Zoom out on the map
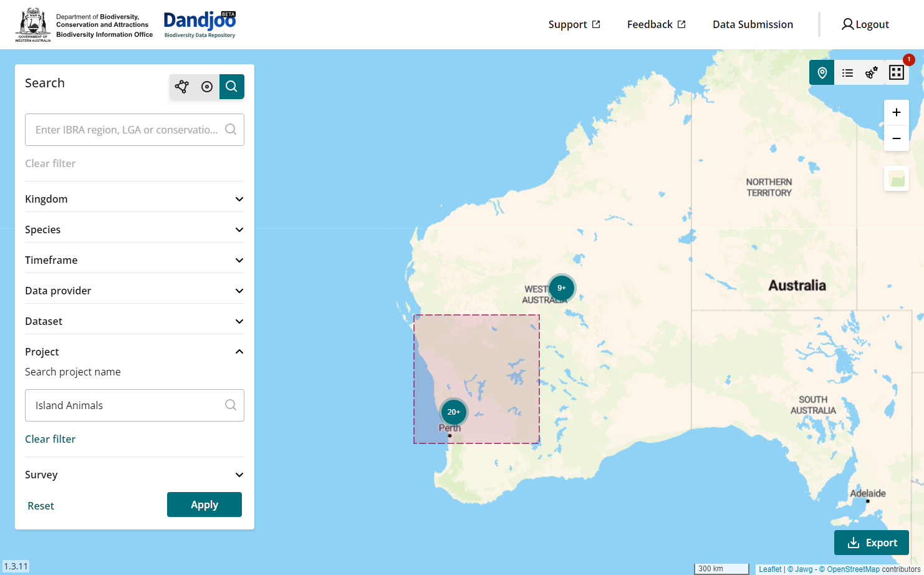Viewport: 924px width, 575px height. (x=897, y=138)
